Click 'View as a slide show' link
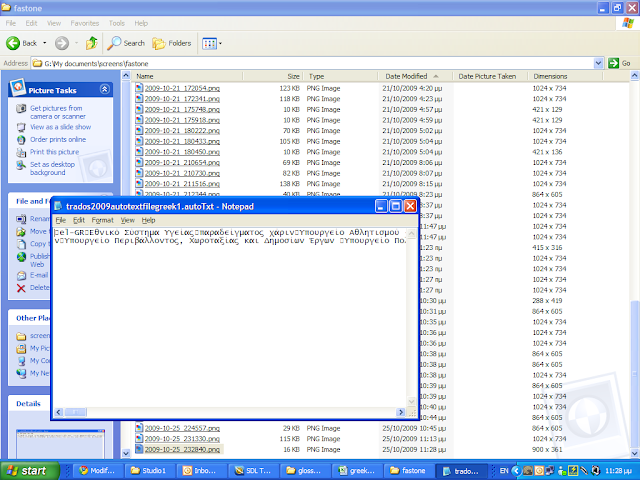 pyautogui.click(x=59, y=127)
